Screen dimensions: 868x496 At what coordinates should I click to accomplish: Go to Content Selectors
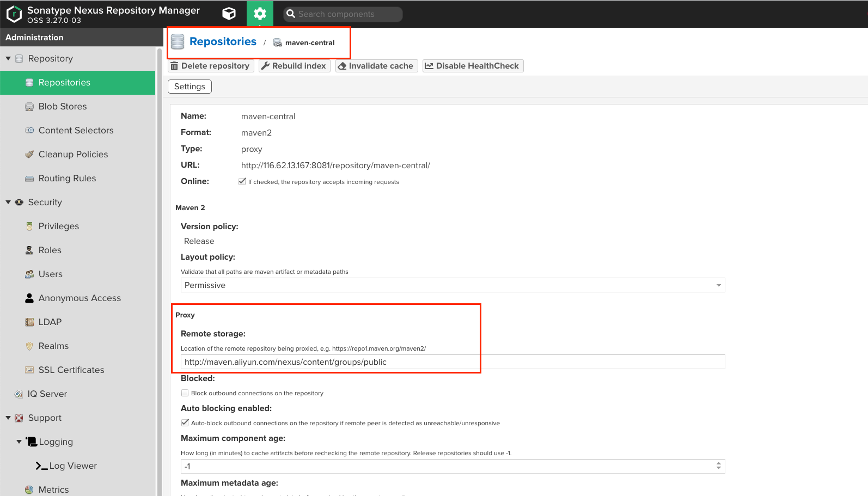click(78, 131)
